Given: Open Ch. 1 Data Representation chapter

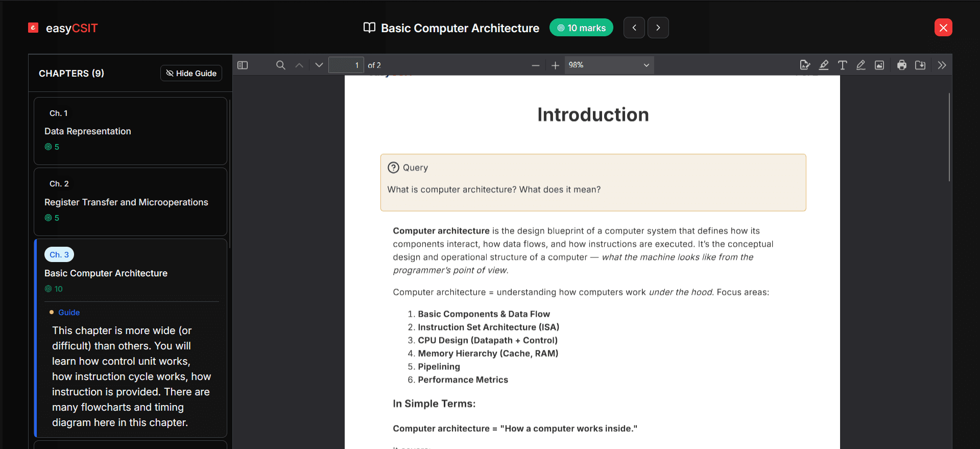Looking at the screenshot, I should coord(130,131).
